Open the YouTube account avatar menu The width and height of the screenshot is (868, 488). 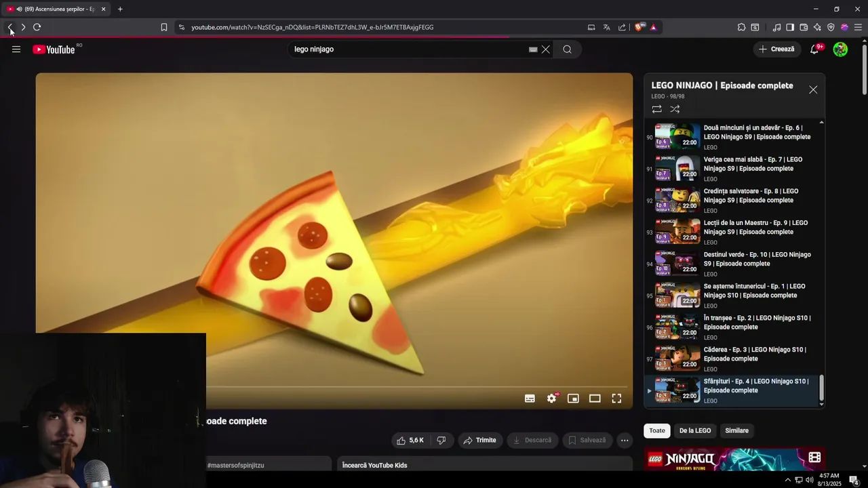coord(840,49)
